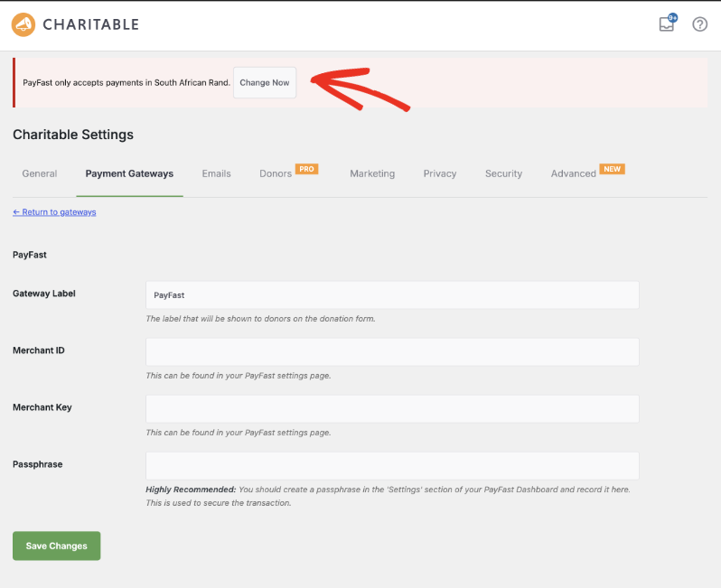The width and height of the screenshot is (721, 588).
Task: Click 'The label that will be shown' help text
Action: click(x=261, y=319)
